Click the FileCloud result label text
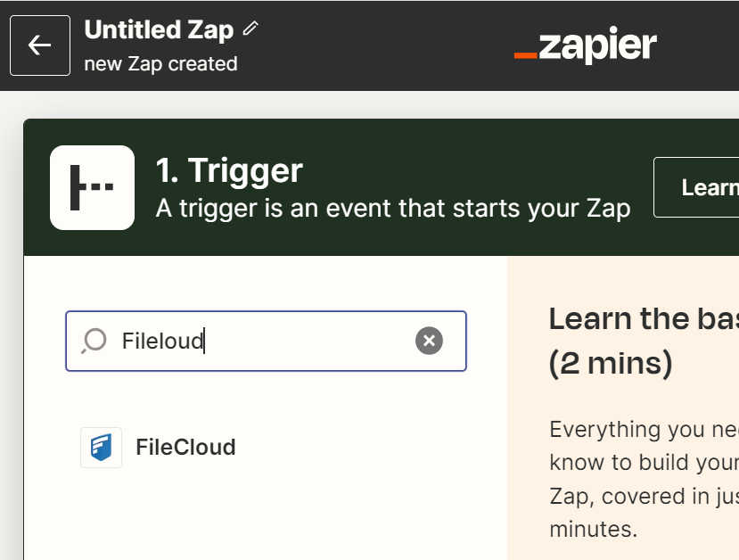Viewport: 739px width, 560px height. (x=185, y=447)
